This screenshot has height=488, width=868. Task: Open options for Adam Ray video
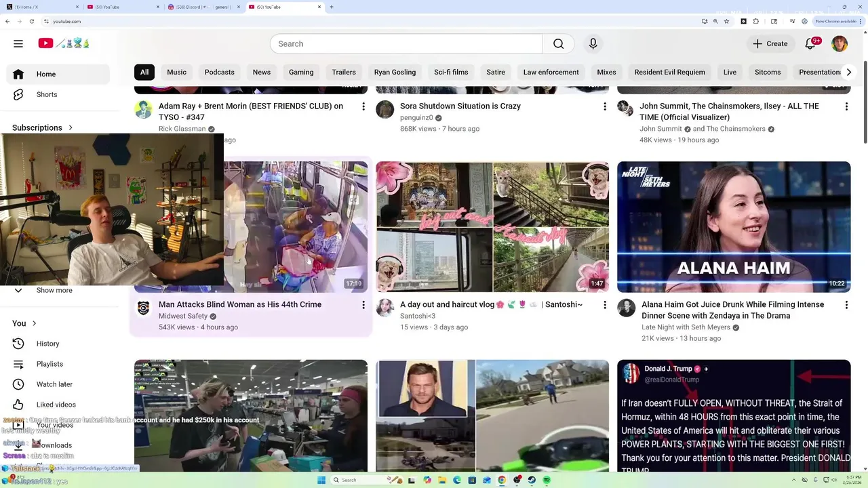coord(363,106)
